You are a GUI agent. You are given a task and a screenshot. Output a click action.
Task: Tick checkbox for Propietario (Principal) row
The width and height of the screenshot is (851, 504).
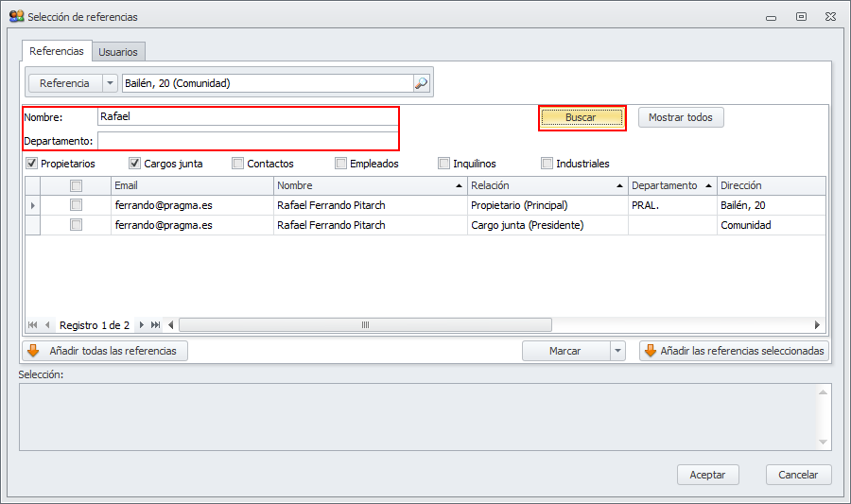[x=76, y=205]
